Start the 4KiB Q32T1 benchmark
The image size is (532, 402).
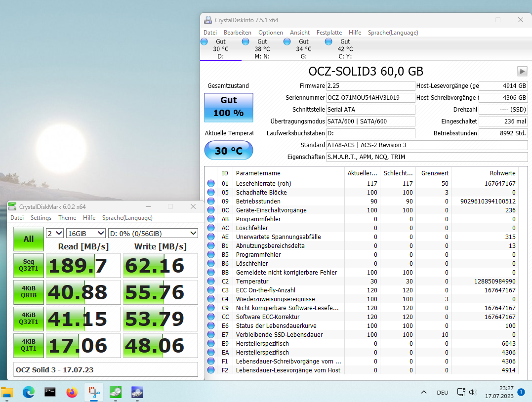[x=29, y=319]
